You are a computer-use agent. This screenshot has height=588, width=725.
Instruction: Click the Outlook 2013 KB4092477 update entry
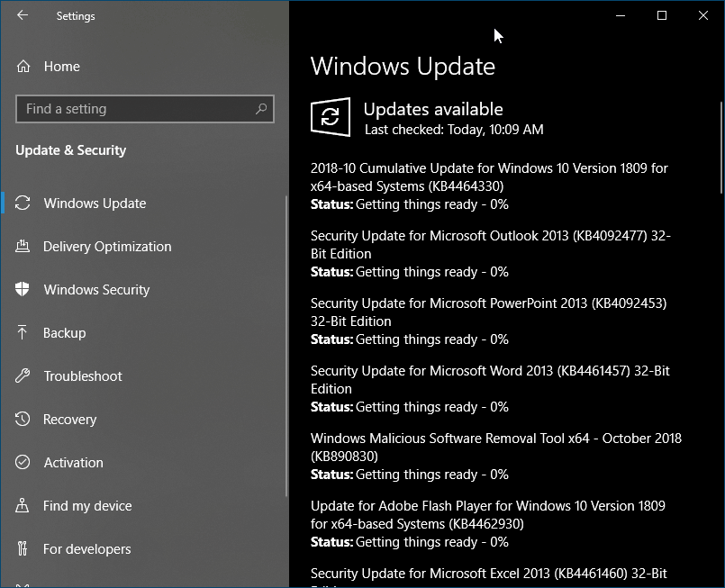click(491, 245)
